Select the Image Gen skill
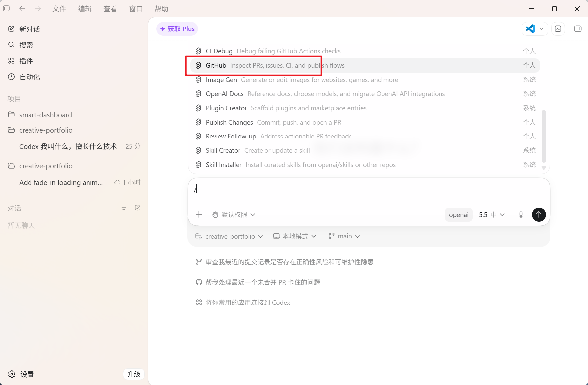 coord(365,80)
